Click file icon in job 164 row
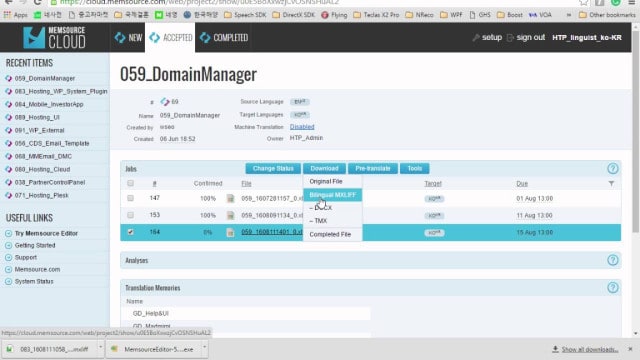640x360 pixels. click(231, 233)
